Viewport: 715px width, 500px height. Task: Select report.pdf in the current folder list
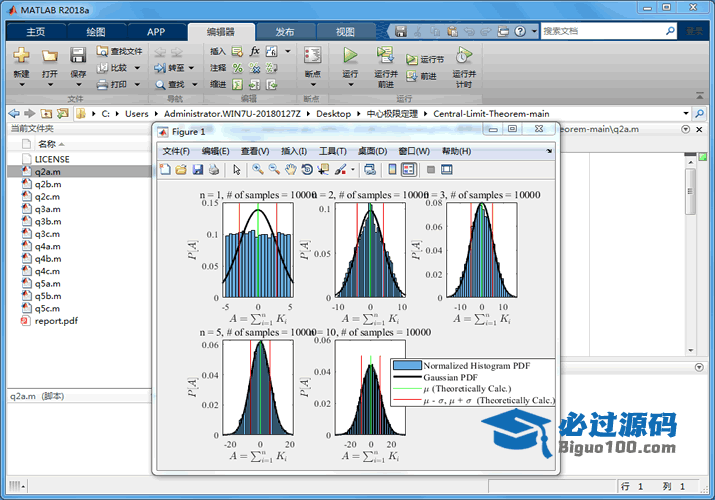[x=56, y=321]
